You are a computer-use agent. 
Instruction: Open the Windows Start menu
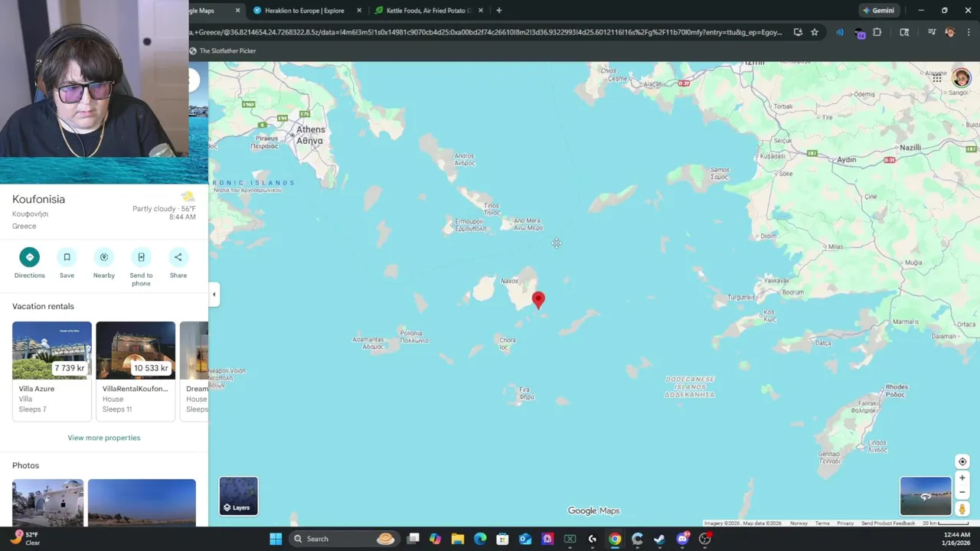pos(276,539)
